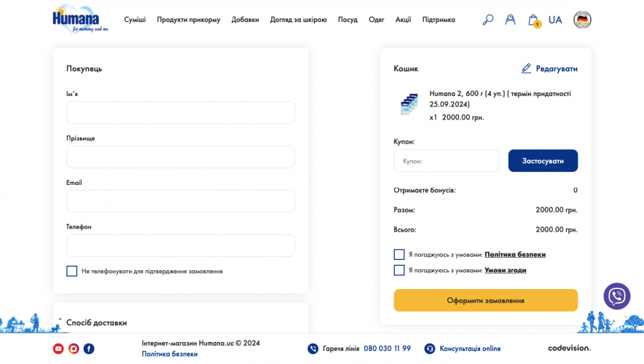Switch language via UA selector

pyautogui.click(x=555, y=20)
